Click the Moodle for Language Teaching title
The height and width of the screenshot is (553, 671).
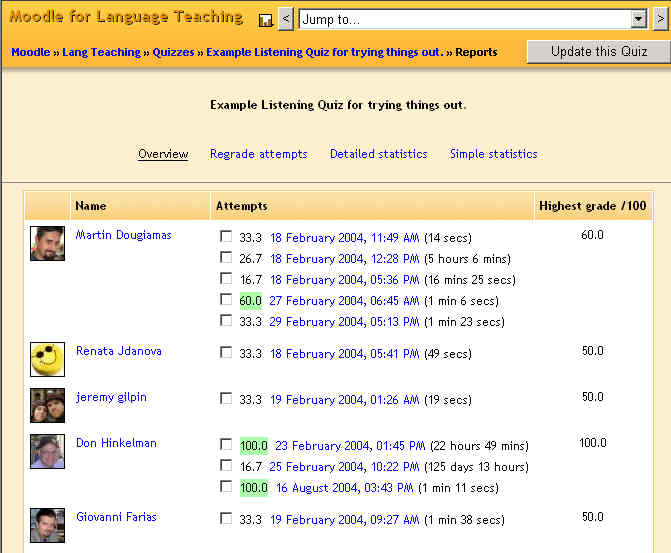coord(126,17)
